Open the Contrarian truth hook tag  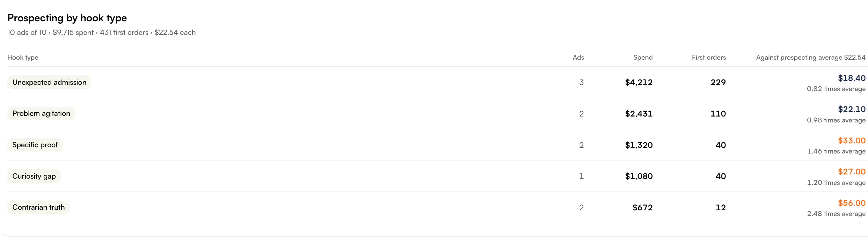point(38,207)
